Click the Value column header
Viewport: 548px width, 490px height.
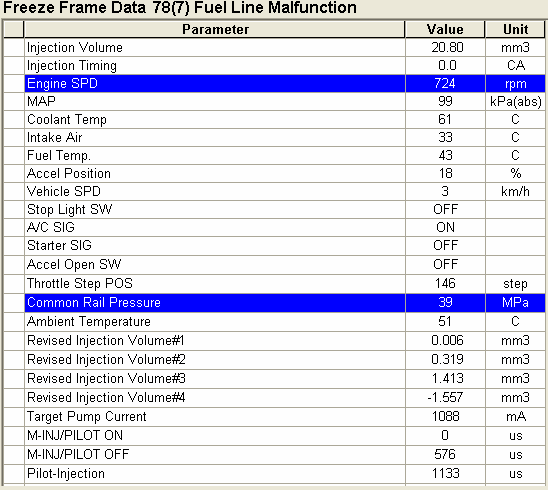(x=445, y=29)
